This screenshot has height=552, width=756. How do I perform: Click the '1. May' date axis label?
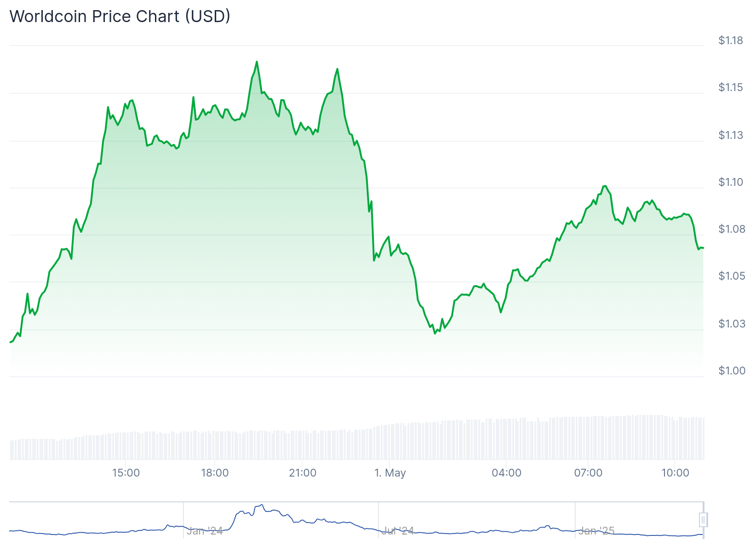[390, 473]
